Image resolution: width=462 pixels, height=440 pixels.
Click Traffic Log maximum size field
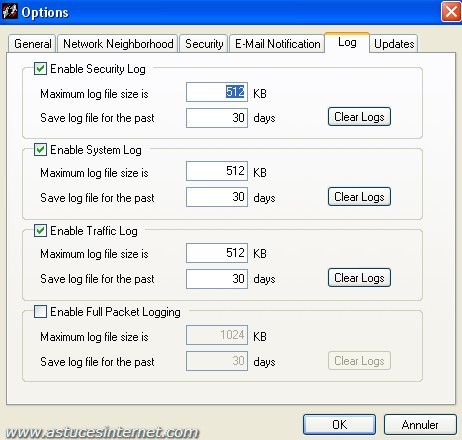[x=217, y=253]
